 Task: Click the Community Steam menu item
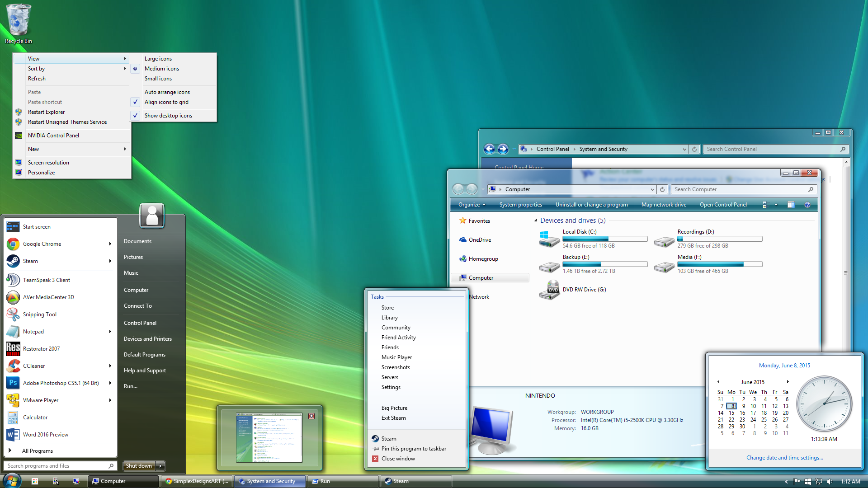click(396, 327)
